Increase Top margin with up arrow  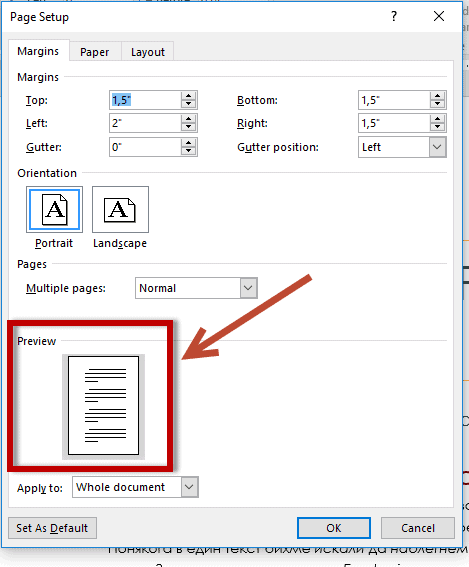[x=188, y=96]
